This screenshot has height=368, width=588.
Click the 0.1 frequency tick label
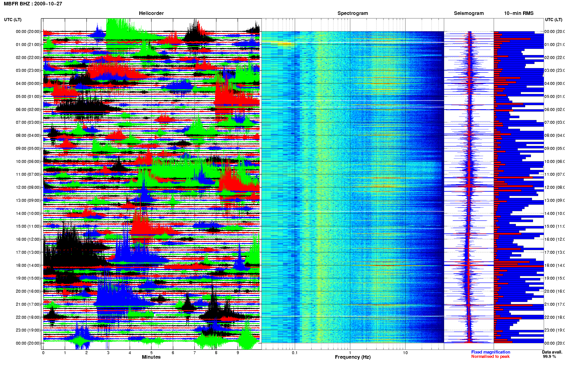pyautogui.click(x=295, y=353)
